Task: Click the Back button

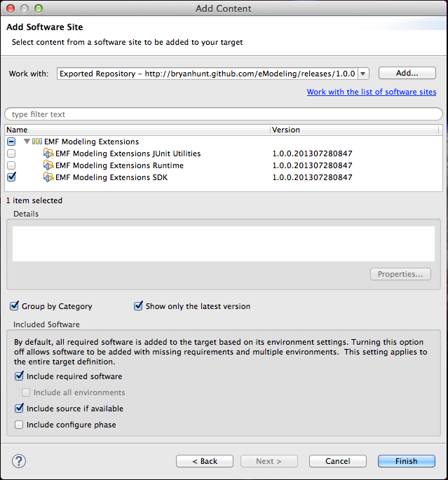Action: (x=205, y=461)
